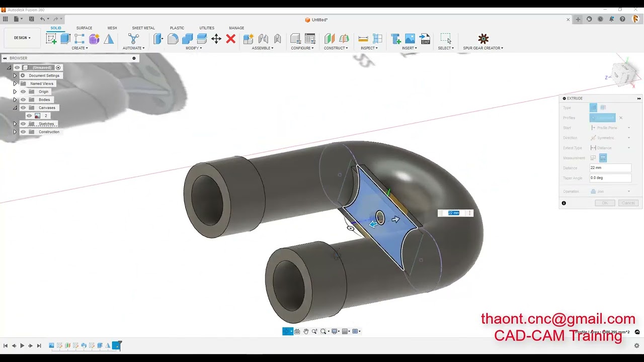Expand the Named Views node

(15, 83)
